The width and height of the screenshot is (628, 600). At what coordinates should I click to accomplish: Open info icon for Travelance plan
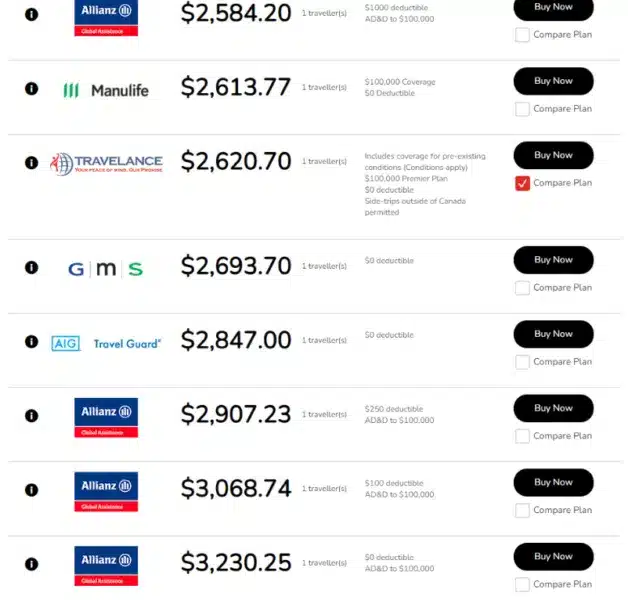31,162
